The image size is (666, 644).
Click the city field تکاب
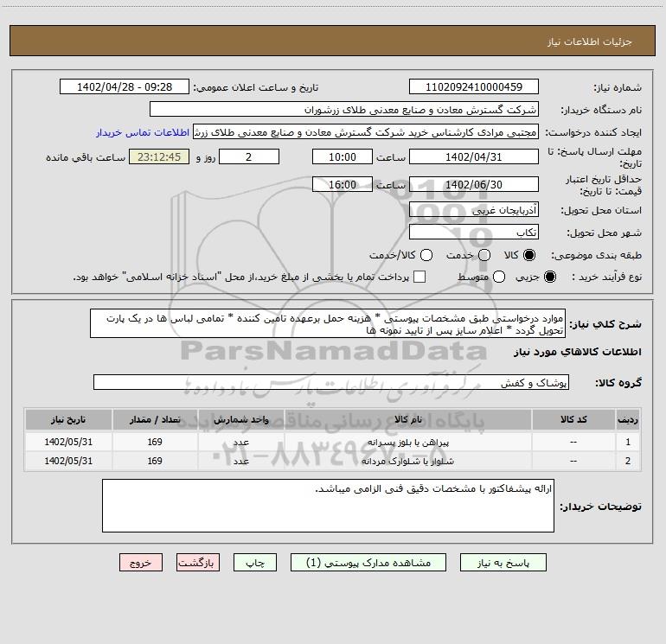coord(474,232)
